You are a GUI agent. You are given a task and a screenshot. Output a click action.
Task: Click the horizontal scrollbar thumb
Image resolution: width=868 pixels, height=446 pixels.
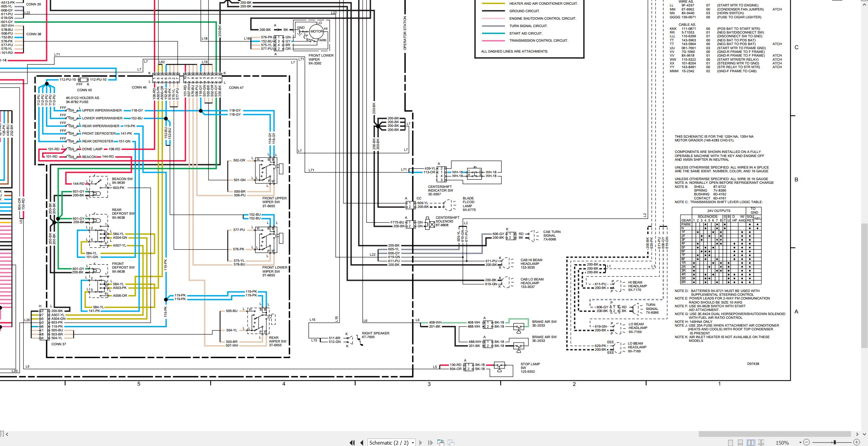tap(775, 434)
